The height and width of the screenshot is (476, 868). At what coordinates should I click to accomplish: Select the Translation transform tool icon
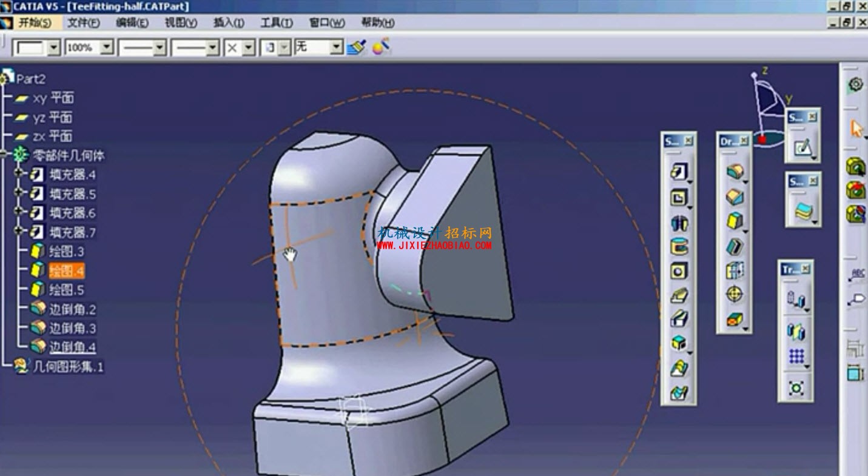point(796,299)
